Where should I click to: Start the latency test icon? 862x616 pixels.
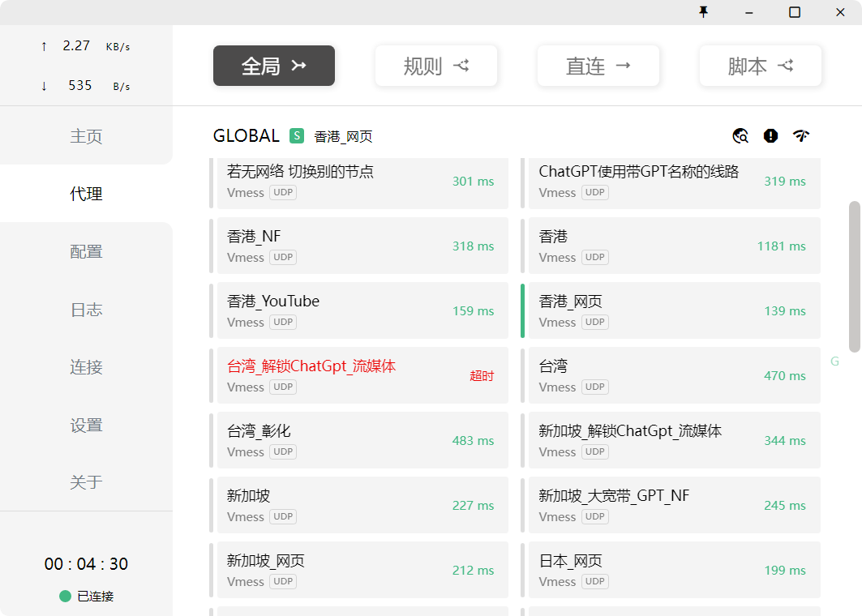click(x=801, y=136)
